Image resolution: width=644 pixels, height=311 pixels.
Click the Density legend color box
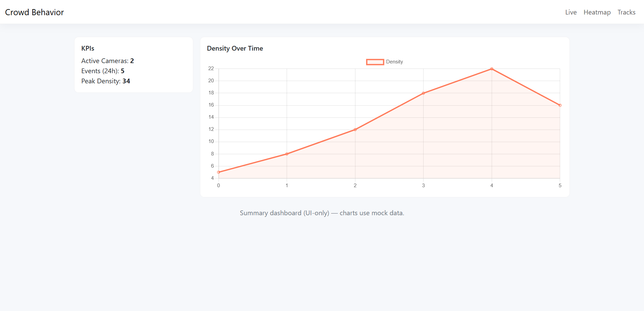coord(375,62)
